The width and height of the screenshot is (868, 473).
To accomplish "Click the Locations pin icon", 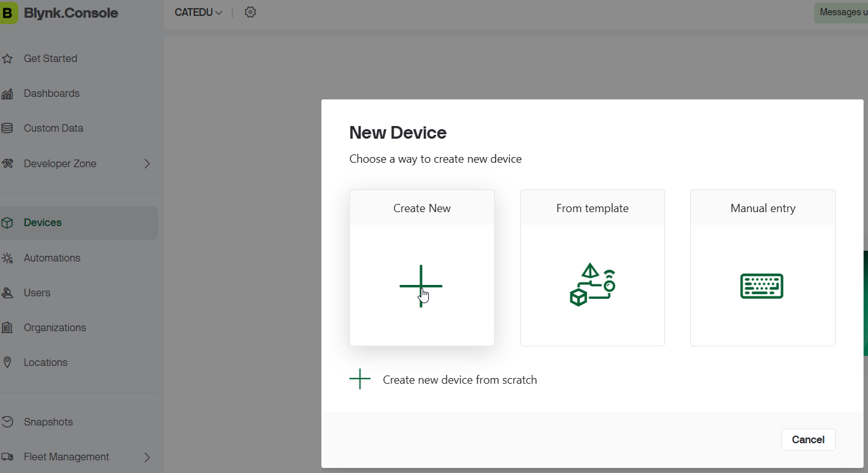I will (8, 363).
